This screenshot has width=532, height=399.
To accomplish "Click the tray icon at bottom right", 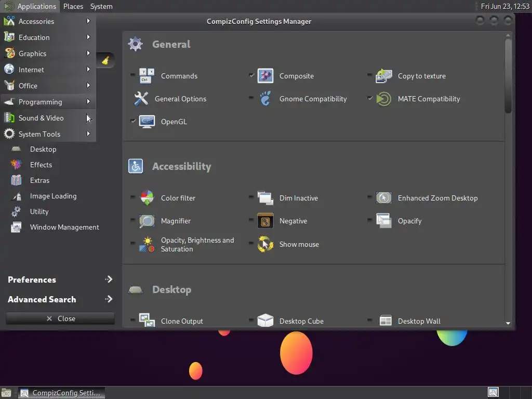I will [x=493, y=393].
